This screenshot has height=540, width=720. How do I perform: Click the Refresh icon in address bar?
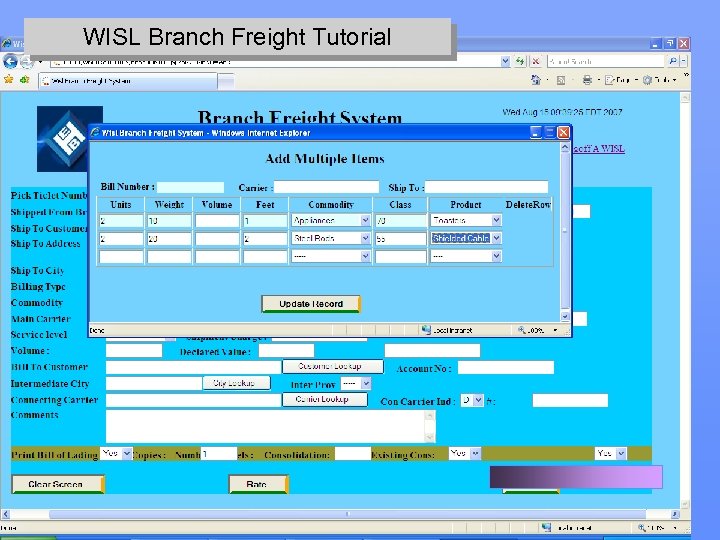(520, 61)
